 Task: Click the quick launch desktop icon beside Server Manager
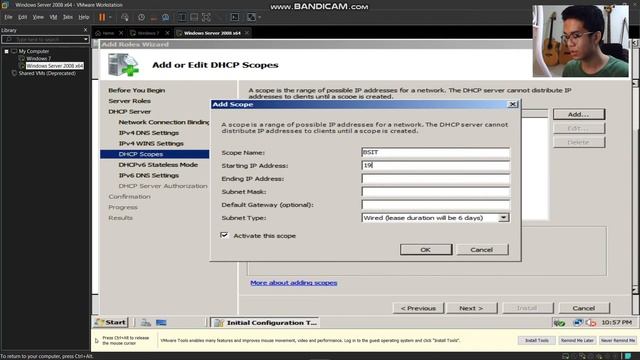click(161, 323)
